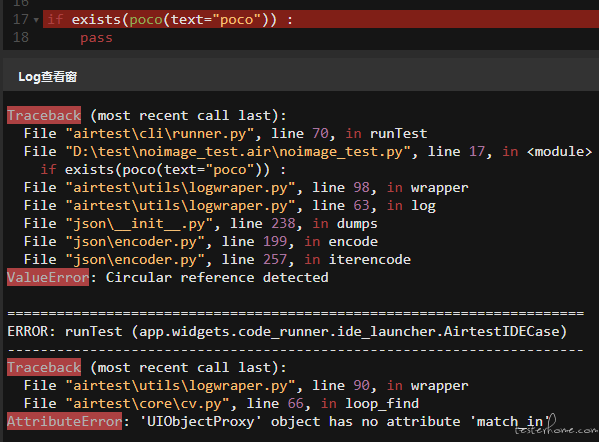Click the logwraper.py line 63 log entry
The width and height of the screenshot is (599, 442).
[230, 206]
